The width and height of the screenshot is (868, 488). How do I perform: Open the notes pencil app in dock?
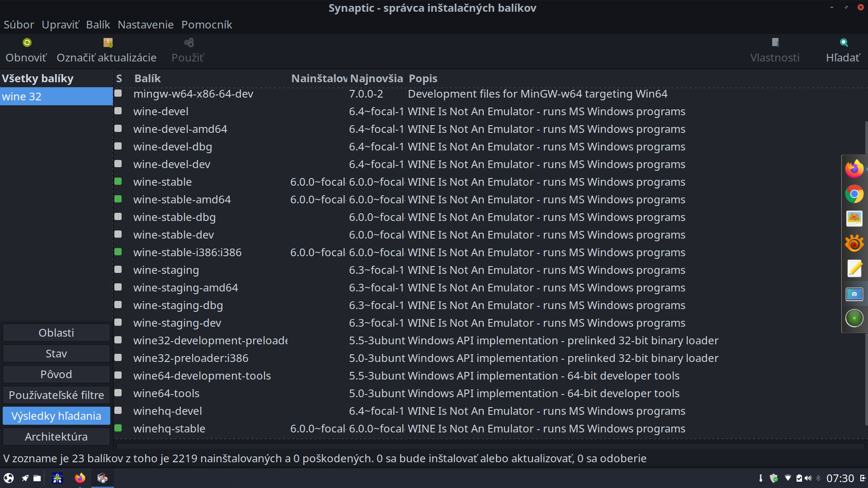coord(854,268)
